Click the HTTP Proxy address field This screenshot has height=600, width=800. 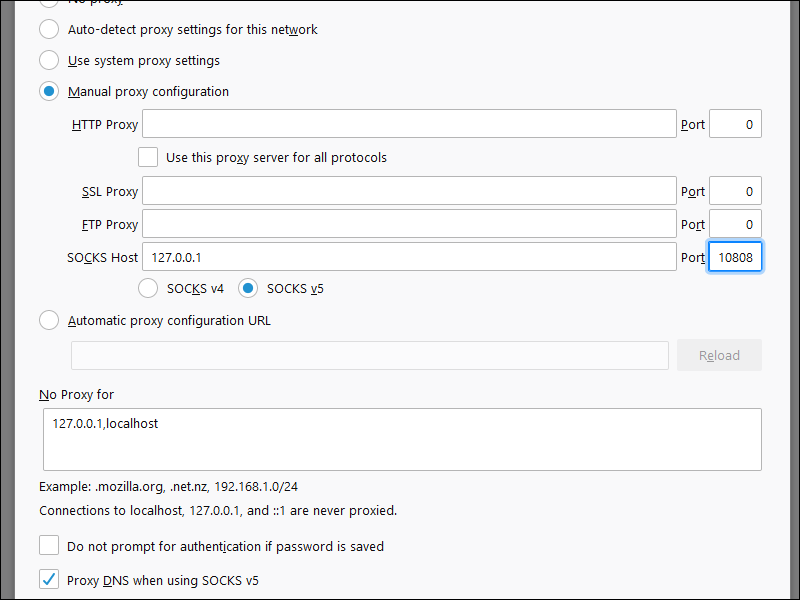(x=409, y=124)
